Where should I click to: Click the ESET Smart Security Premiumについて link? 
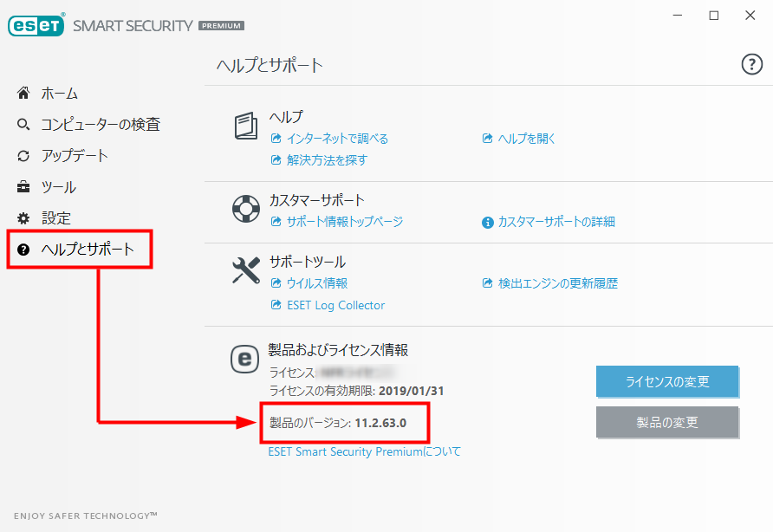[364, 451]
